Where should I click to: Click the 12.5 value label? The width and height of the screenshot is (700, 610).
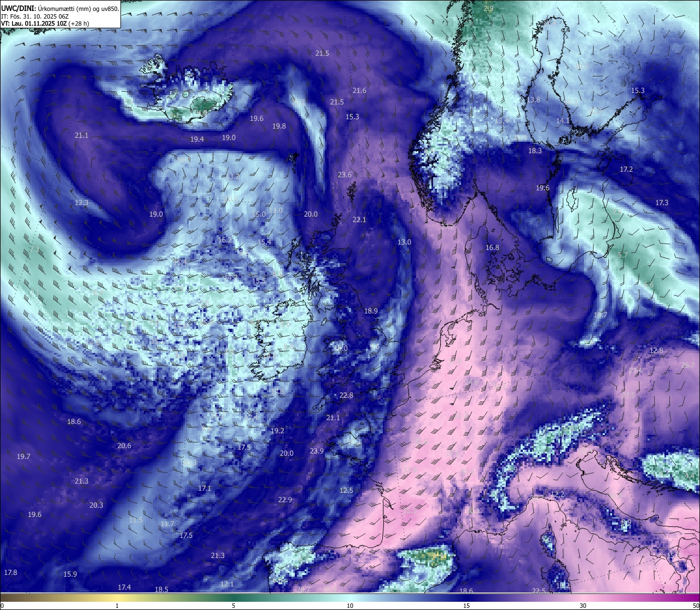[346, 490]
